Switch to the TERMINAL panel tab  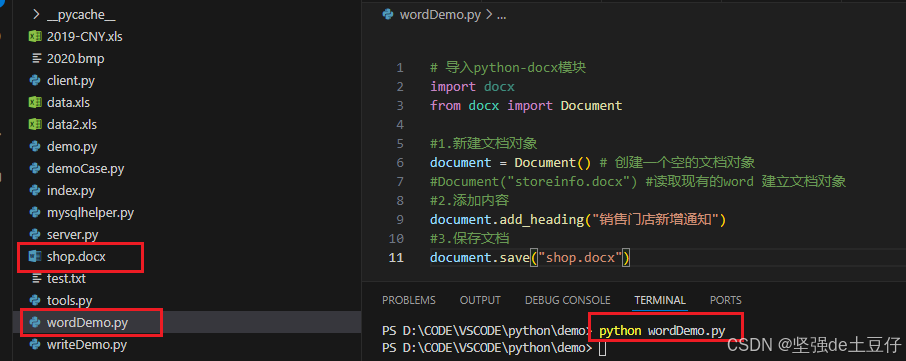click(x=660, y=300)
